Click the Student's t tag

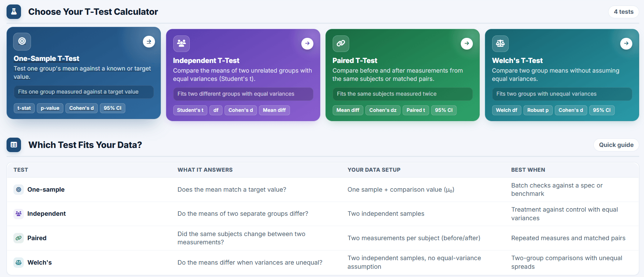click(190, 110)
